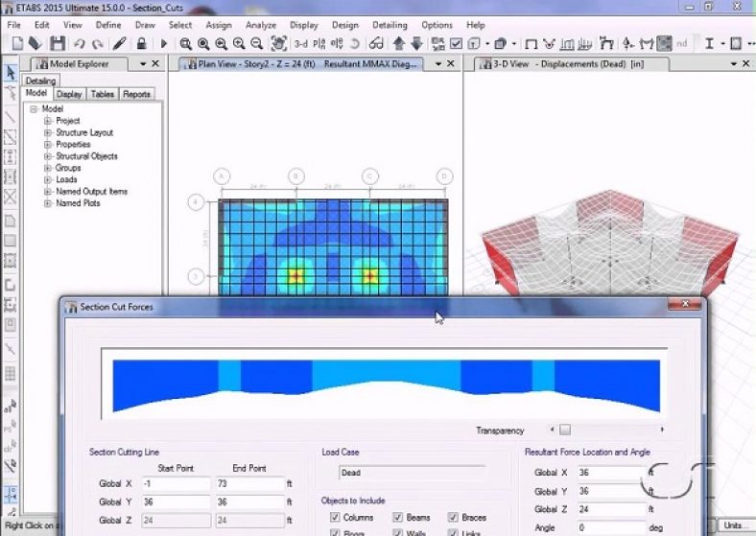Open the Define menu
Viewport: 756px width, 536px height.
click(108, 25)
